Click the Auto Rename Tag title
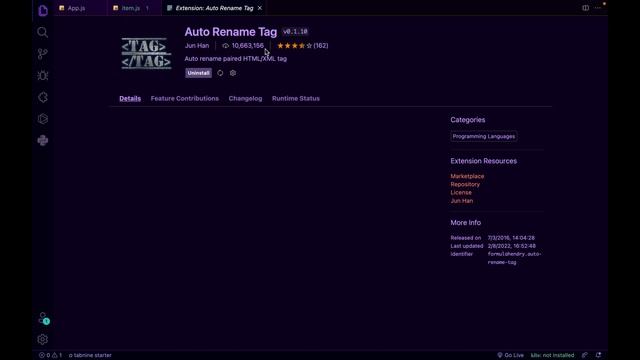The height and width of the screenshot is (360, 640). point(231,31)
